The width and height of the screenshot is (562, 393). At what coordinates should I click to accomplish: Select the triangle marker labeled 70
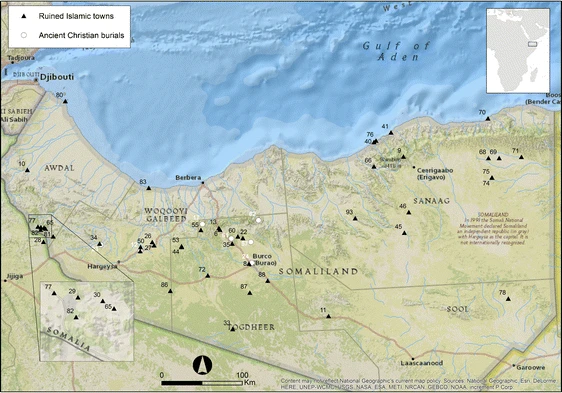click(488, 119)
